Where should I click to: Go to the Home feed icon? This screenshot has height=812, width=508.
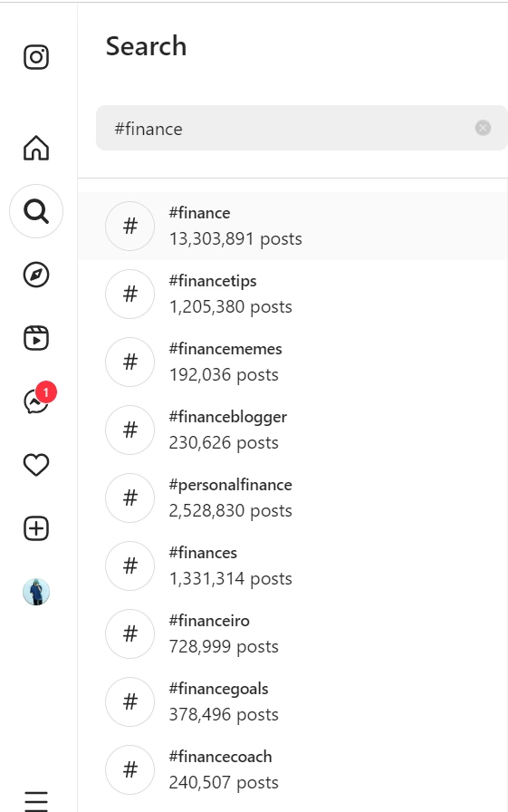point(36,148)
